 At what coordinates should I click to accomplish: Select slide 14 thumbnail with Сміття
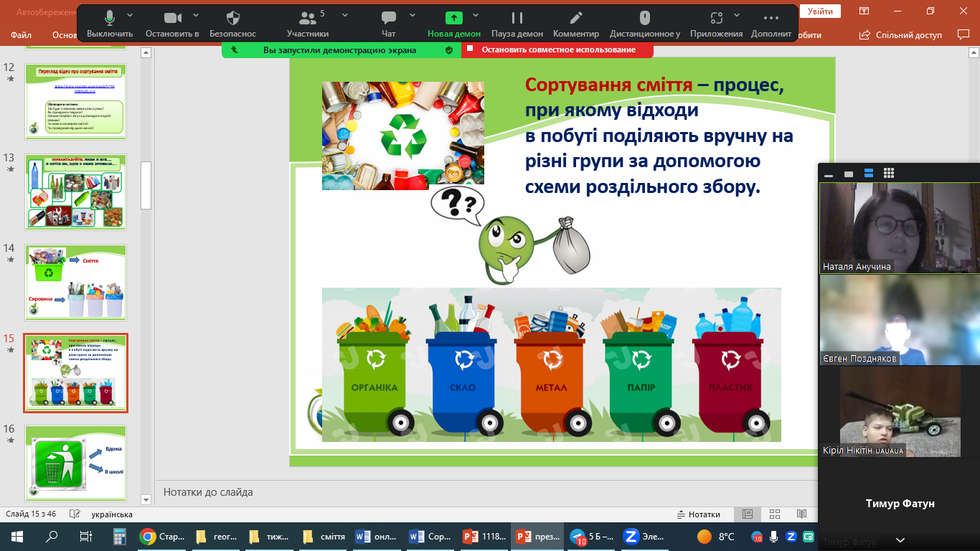coord(76,281)
